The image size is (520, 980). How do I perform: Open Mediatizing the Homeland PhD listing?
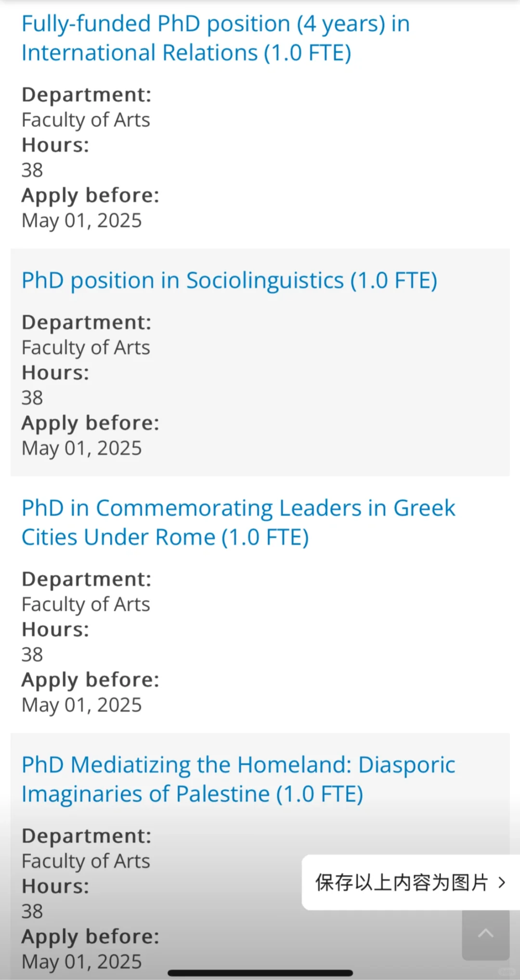[x=238, y=779]
